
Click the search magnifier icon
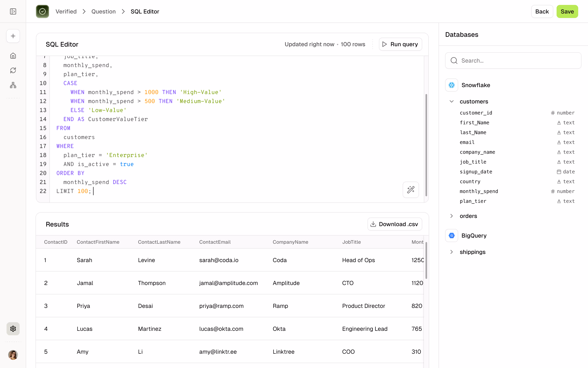(454, 61)
